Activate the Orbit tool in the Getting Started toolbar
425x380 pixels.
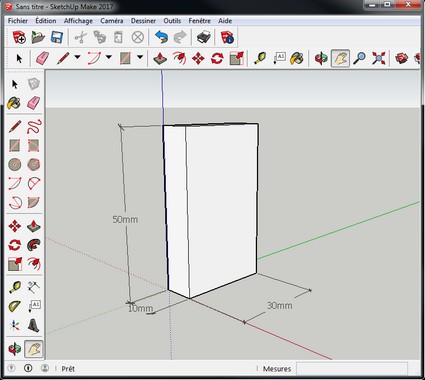pos(321,58)
